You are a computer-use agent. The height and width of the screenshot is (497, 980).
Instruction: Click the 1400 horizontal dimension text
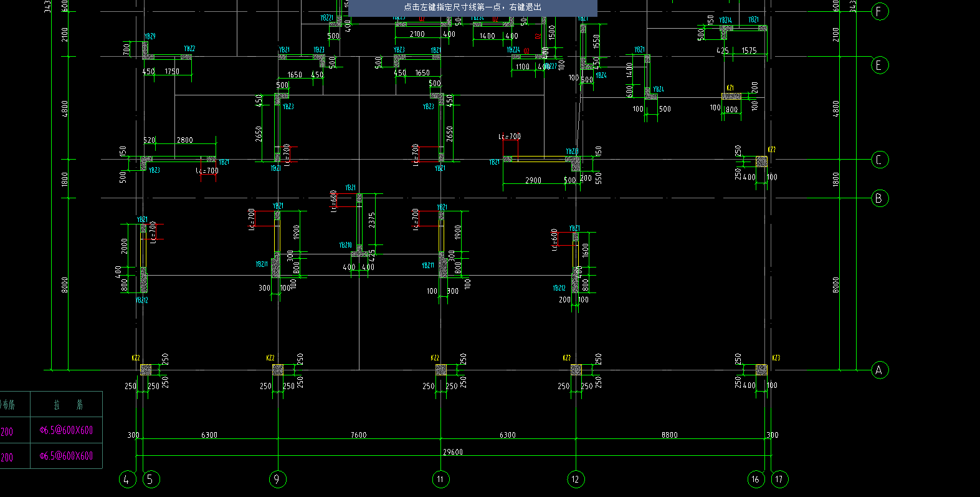pyautogui.click(x=487, y=36)
